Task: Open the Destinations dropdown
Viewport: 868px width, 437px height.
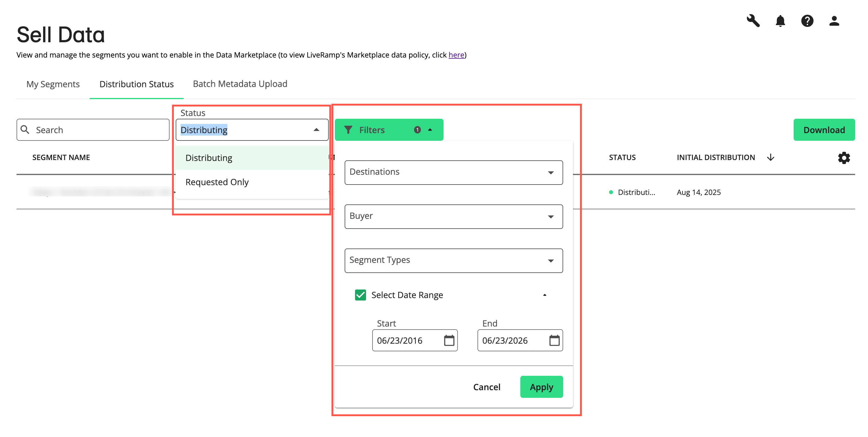Action: (454, 172)
